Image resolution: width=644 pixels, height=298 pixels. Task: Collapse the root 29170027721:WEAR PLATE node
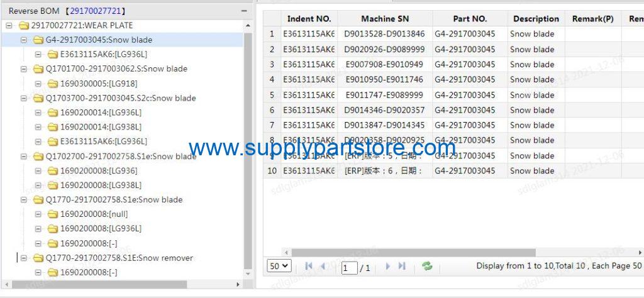9,26
